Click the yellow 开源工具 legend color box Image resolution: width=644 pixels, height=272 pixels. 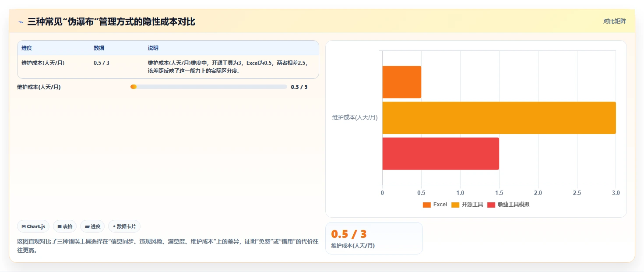pyautogui.click(x=455, y=205)
